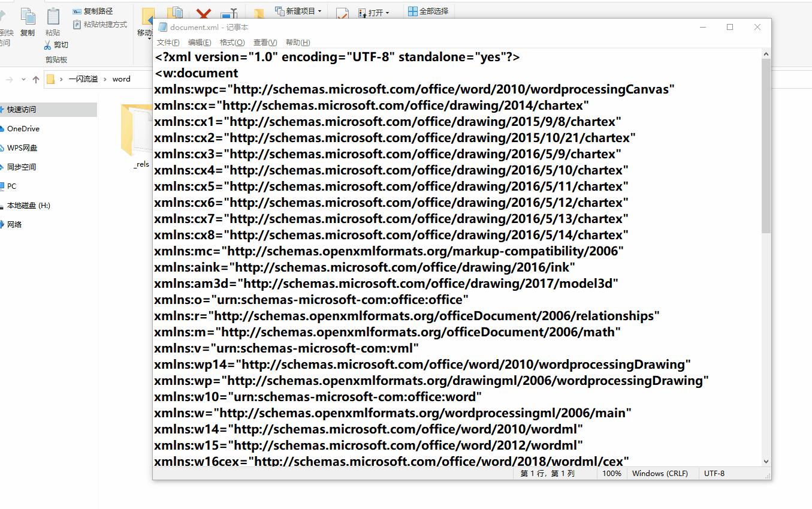This screenshot has height=509, width=812.
Task: Click the up-directory arrow in Explorer
Action: [x=36, y=79]
